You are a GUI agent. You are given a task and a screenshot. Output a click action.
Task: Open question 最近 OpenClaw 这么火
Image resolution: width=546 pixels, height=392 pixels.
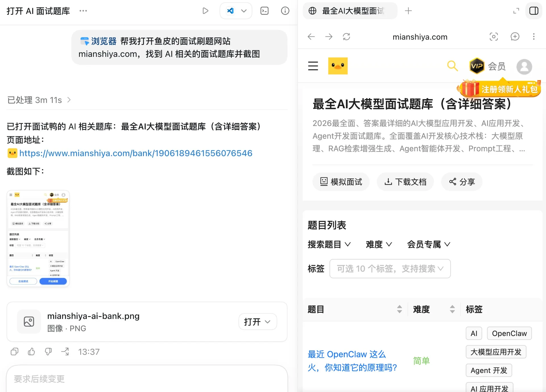352,361
